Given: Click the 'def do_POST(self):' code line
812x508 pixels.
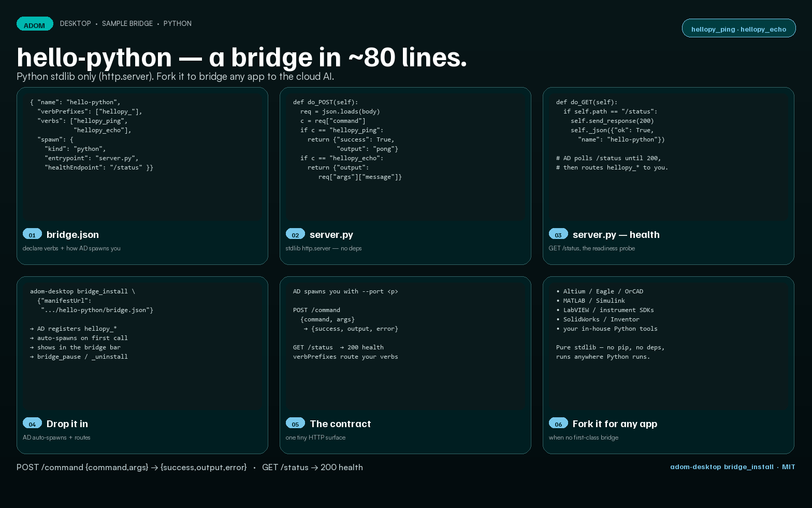Looking at the screenshot, I should click(326, 102).
